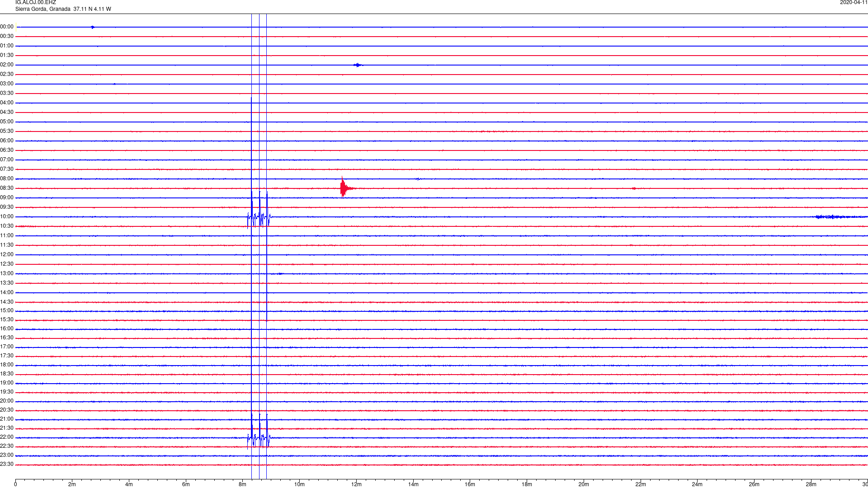Viewport: 868px width, 488px height.
Task: Click the 18m axis tick label
Action: coord(527,484)
